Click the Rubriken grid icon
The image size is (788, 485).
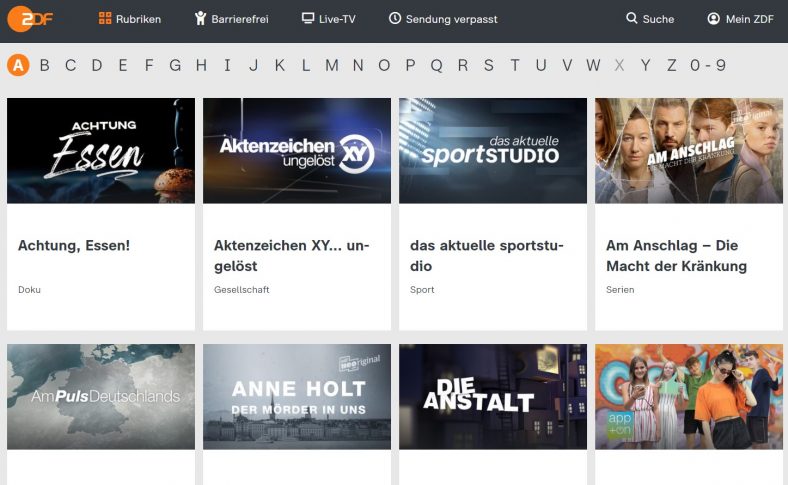pyautogui.click(x=105, y=19)
